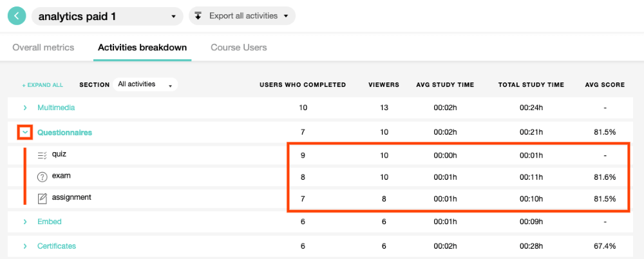This screenshot has height=259, width=644.
Task: Open the All activities section filter
Action: [145, 84]
